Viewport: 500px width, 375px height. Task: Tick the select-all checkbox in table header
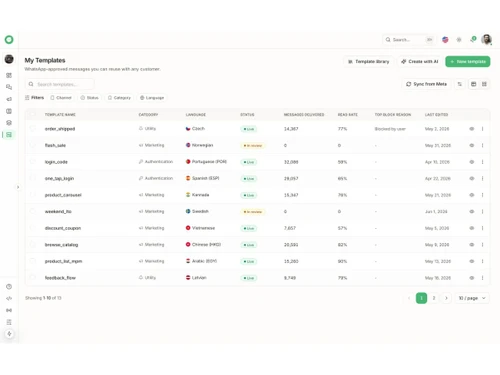tap(33, 114)
